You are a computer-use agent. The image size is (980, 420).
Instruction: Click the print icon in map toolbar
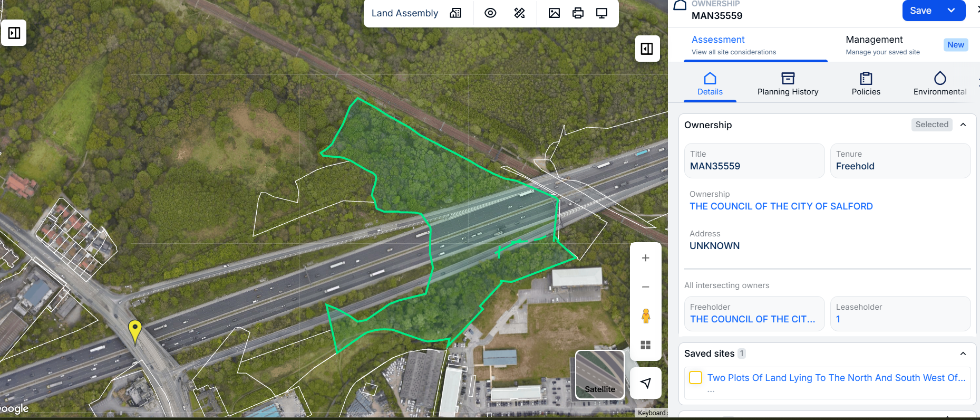578,13
